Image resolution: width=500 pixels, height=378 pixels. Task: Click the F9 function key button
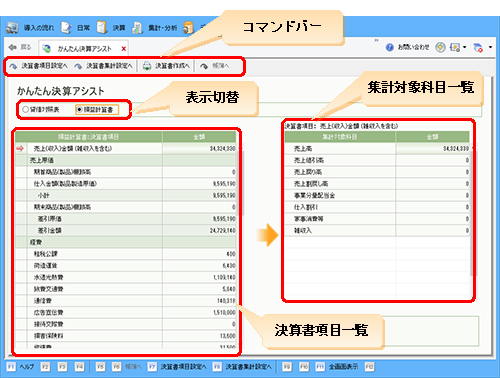point(287,367)
